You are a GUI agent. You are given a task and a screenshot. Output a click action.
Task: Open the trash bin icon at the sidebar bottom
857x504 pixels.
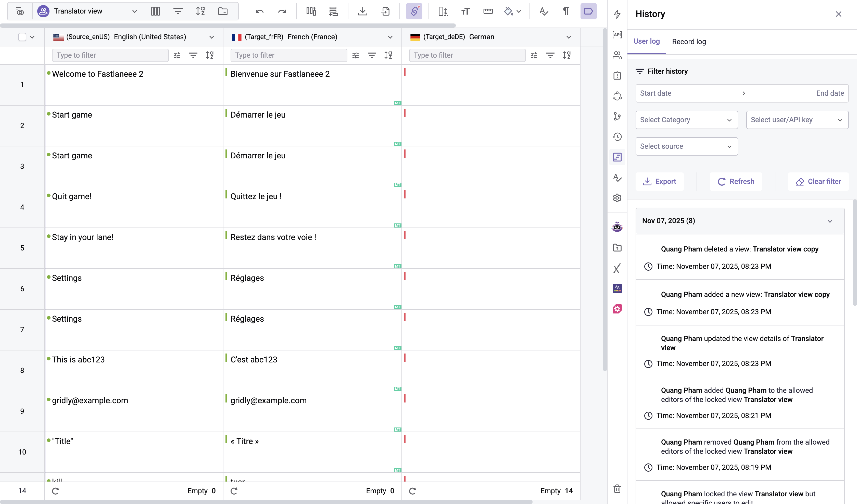coord(617,489)
